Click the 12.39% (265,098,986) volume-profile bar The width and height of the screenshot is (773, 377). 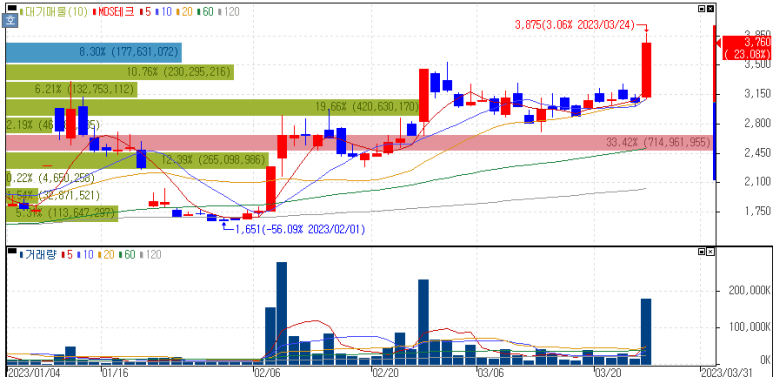click(x=137, y=160)
